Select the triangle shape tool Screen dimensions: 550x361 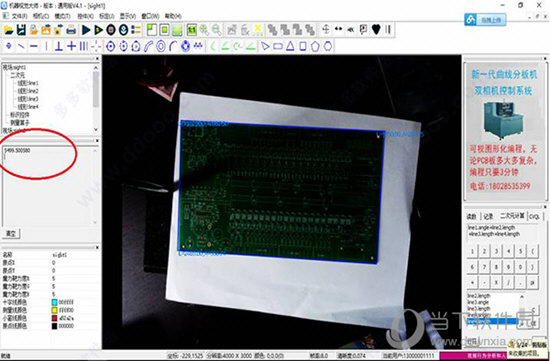click(x=290, y=46)
